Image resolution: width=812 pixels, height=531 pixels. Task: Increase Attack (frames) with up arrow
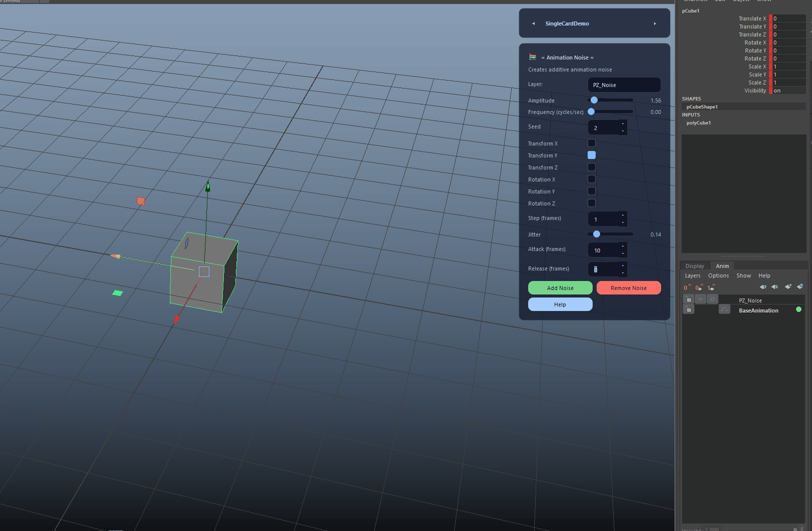pyautogui.click(x=623, y=246)
